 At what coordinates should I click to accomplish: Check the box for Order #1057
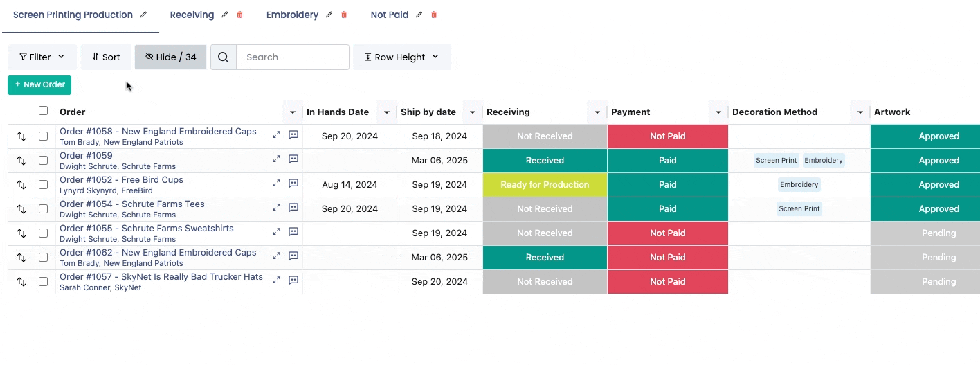click(44, 282)
